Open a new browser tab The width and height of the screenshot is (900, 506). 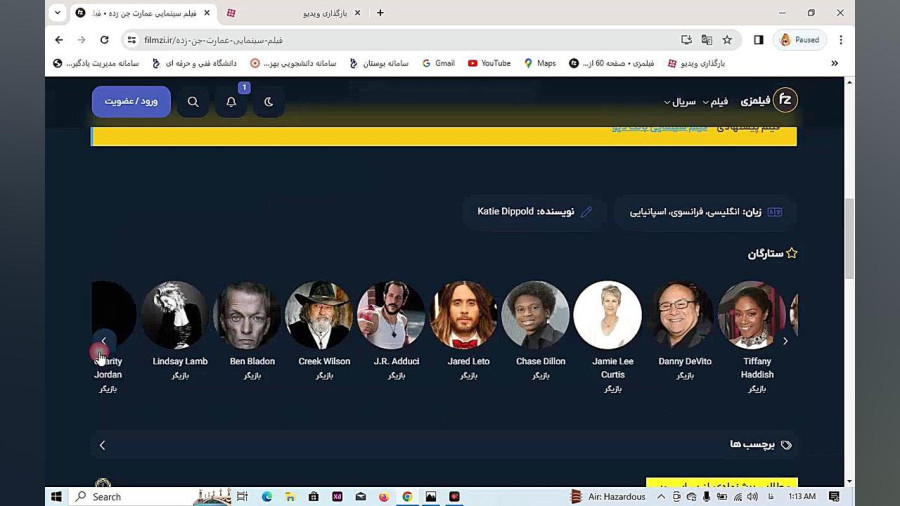point(380,13)
